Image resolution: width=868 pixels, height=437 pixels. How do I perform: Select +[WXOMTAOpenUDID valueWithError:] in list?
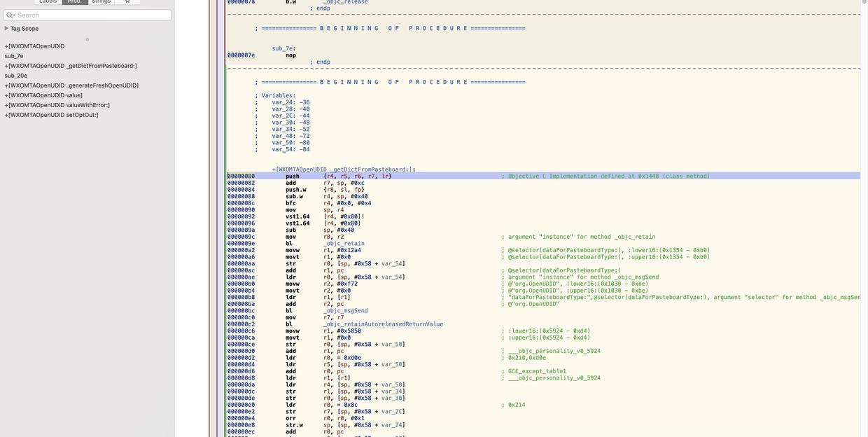click(x=57, y=105)
